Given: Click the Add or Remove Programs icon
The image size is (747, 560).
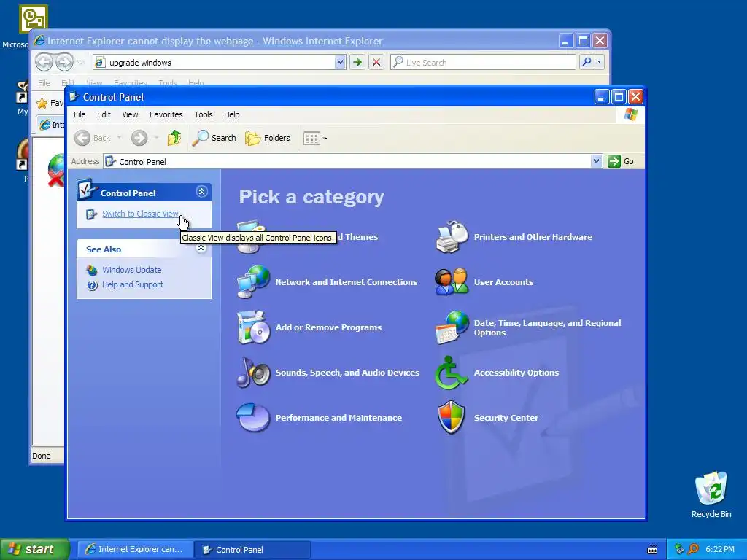Looking at the screenshot, I should coord(253,327).
